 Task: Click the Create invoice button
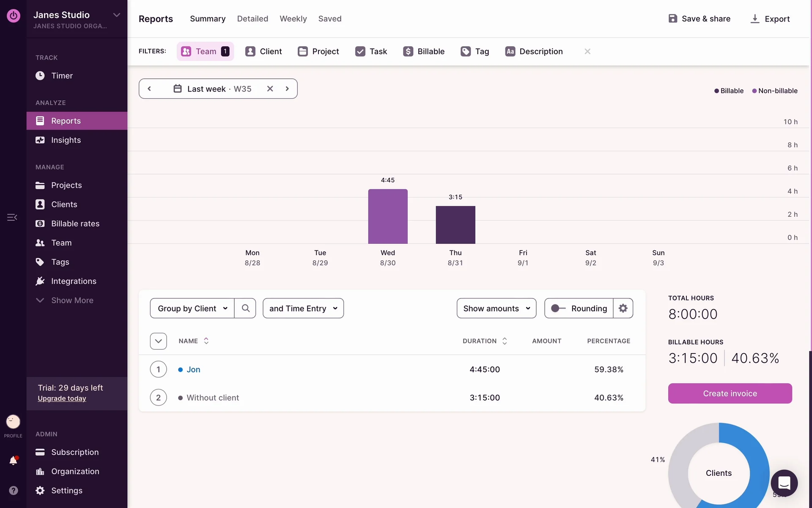coord(730,393)
